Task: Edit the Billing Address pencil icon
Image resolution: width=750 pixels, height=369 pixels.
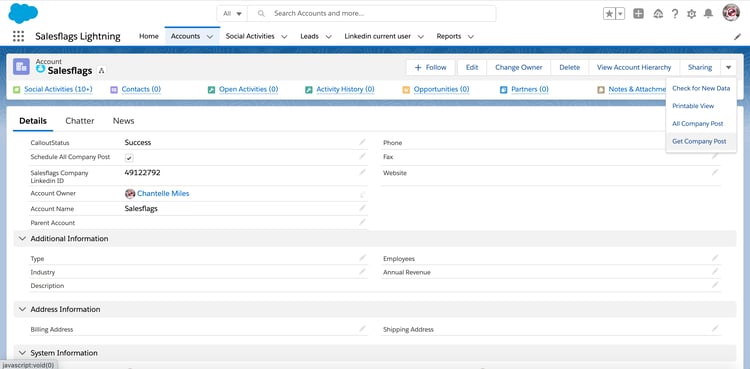Action: (363, 329)
